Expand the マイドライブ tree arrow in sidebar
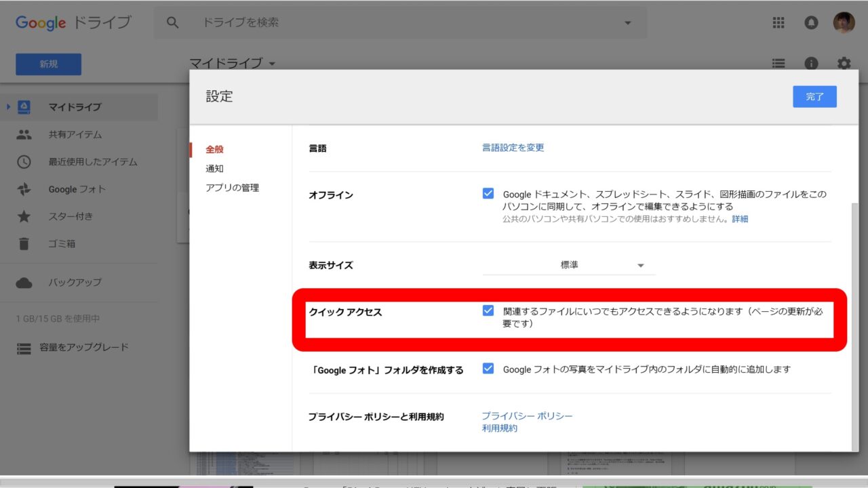 click(x=8, y=107)
